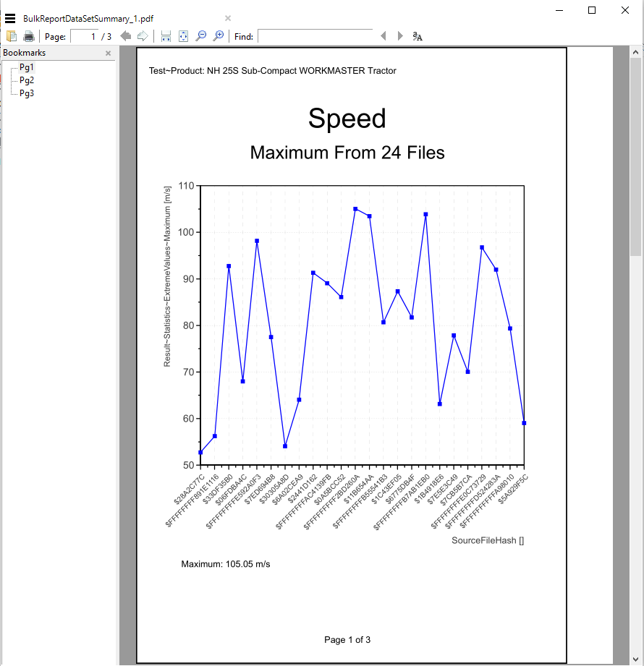Close the Bookmarks panel with its x button
The height and width of the screenshot is (666, 644).
[x=107, y=53]
